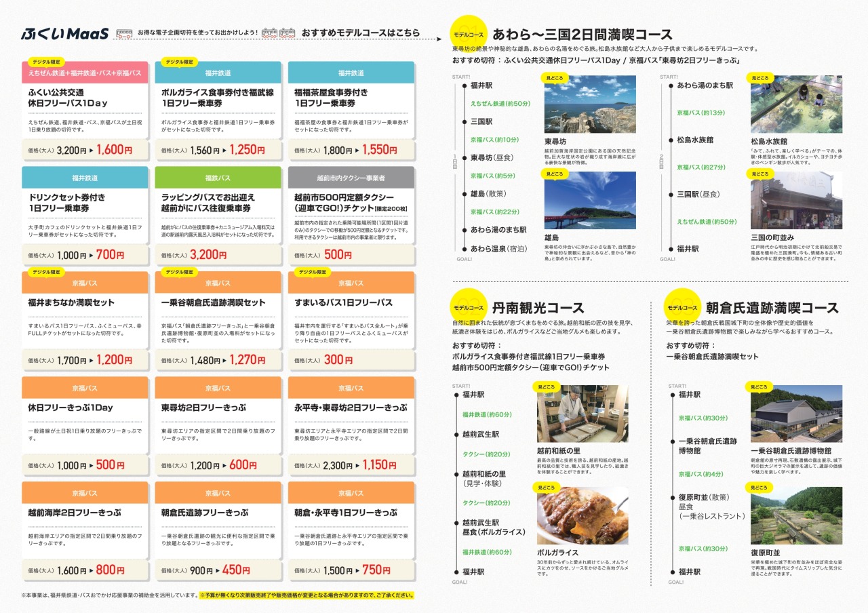Image resolution: width=868 pixels, height=613 pixels.
Task: Click 丹南観光コース heading
Action: click(538, 308)
